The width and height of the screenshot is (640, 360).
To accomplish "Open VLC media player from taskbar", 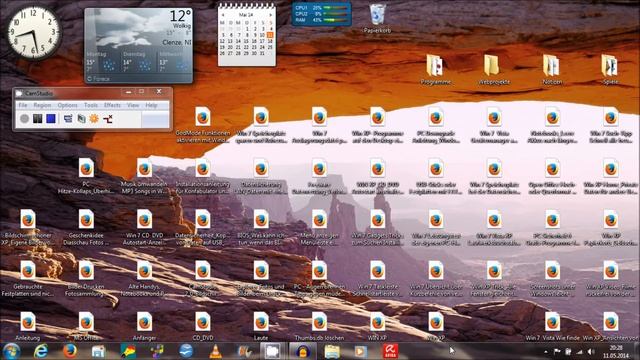I will (x=215, y=351).
